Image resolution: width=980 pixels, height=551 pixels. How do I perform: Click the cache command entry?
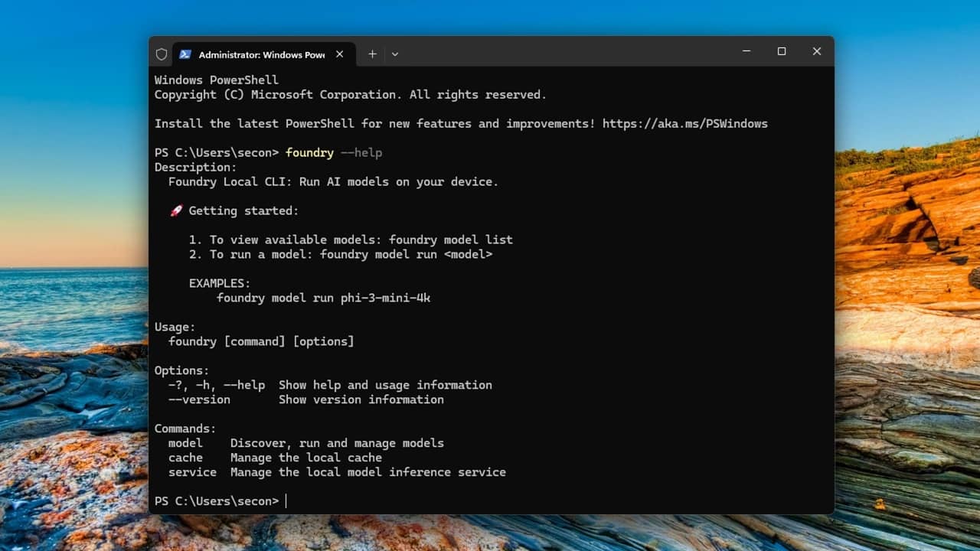click(185, 457)
